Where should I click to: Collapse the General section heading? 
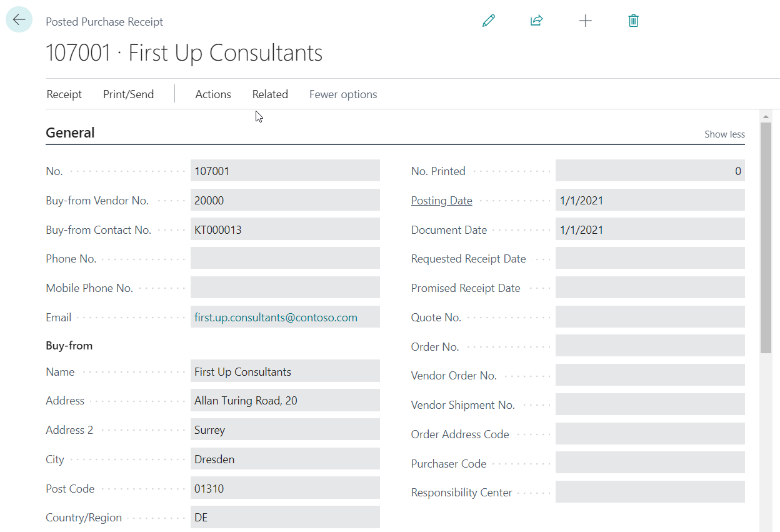tap(70, 133)
